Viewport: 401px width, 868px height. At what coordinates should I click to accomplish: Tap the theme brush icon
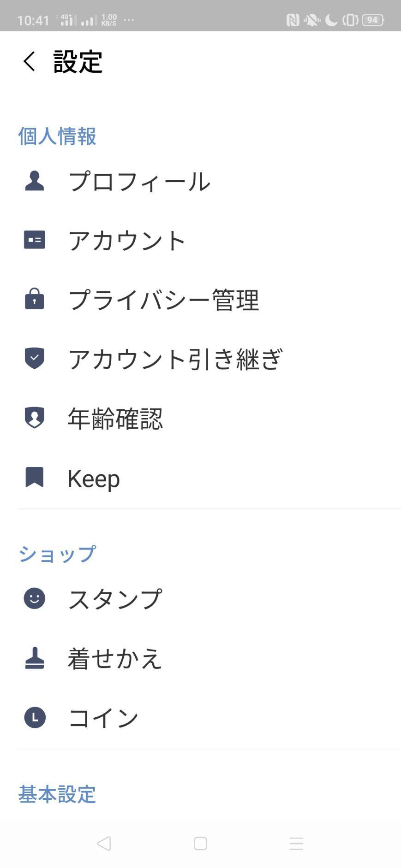pyautogui.click(x=35, y=658)
